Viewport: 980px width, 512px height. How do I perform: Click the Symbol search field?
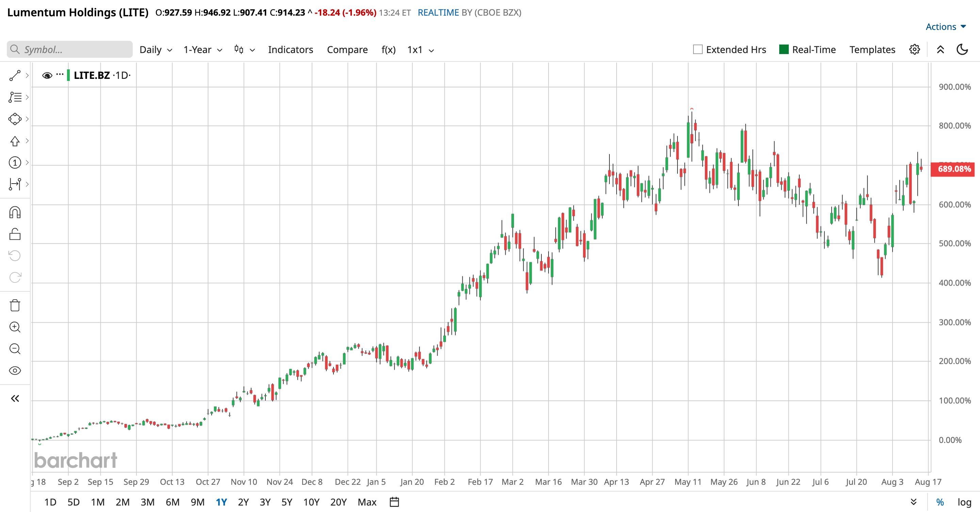click(x=70, y=49)
